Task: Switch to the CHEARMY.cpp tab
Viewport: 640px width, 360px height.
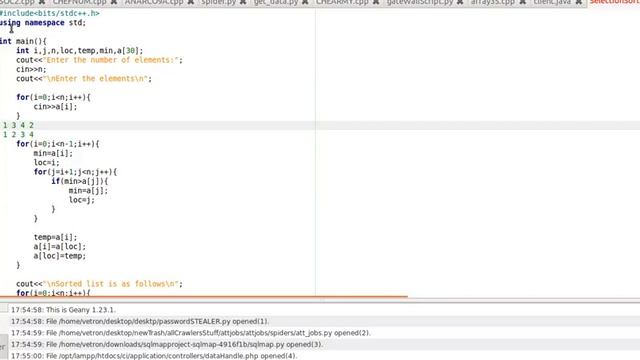Action: coord(342,2)
